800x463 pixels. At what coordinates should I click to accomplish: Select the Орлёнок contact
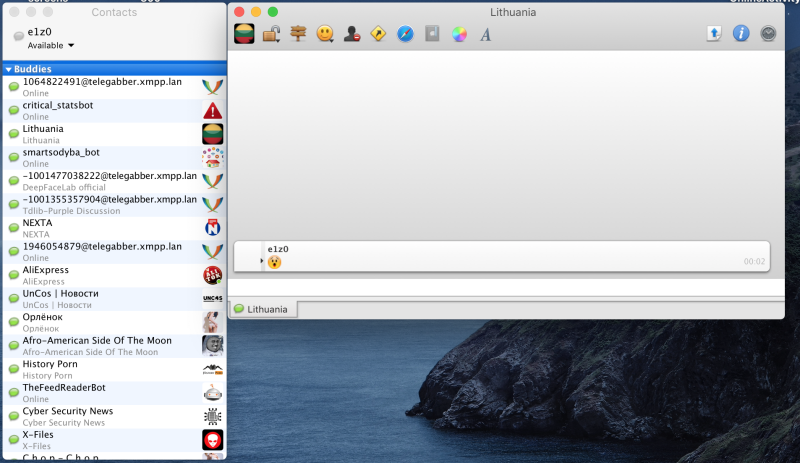tap(114, 322)
